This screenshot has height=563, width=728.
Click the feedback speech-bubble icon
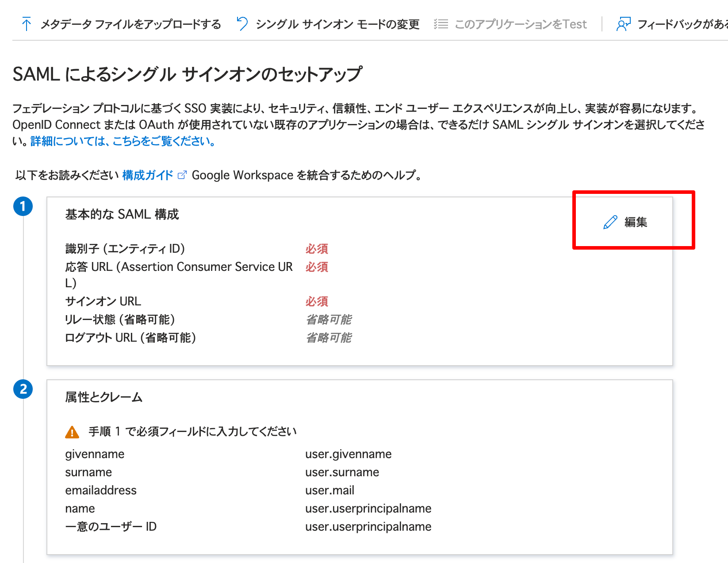[x=624, y=24]
